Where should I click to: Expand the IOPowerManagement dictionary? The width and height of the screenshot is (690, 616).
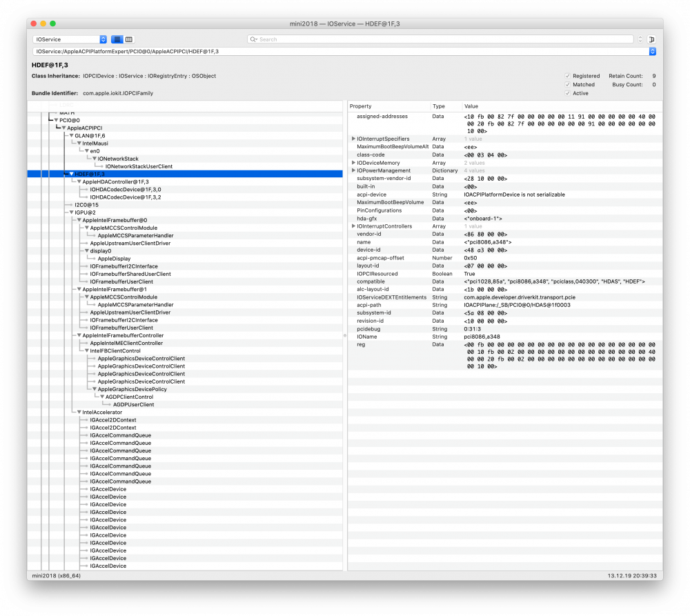[x=353, y=170]
